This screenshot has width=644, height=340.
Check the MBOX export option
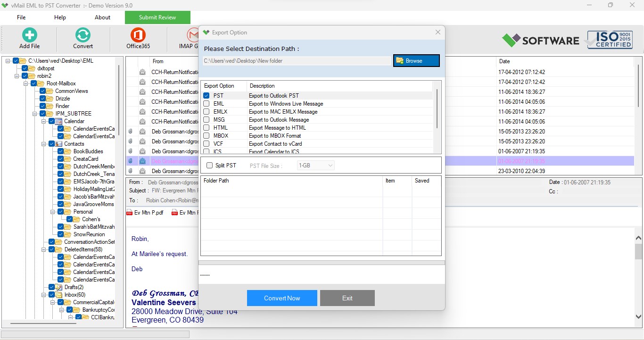click(x=206, y=136)
